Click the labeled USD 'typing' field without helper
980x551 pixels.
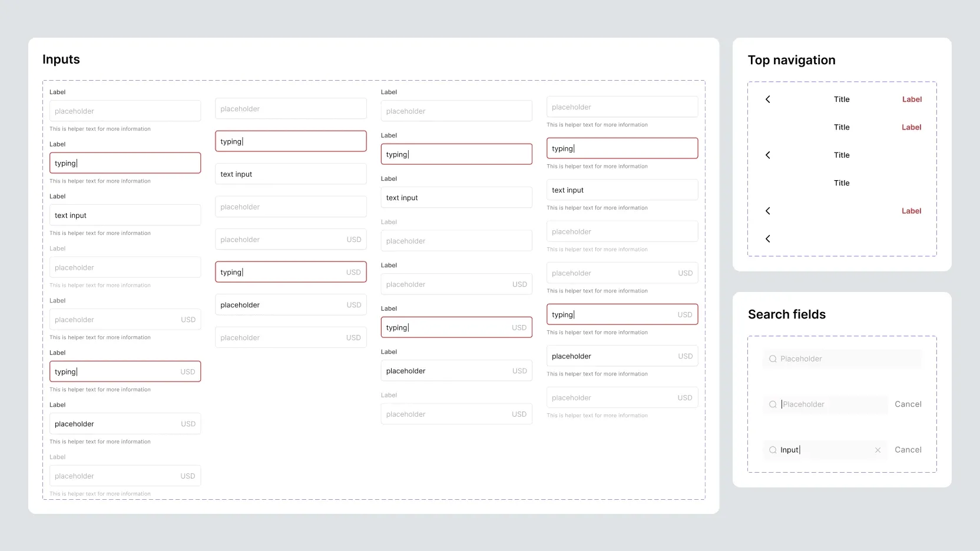point(456,327)
